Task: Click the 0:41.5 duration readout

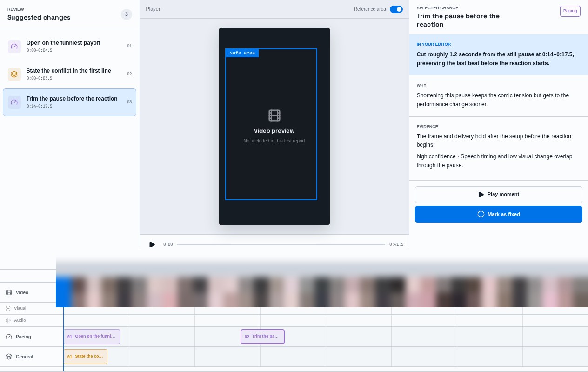Action: click(396, 244)
